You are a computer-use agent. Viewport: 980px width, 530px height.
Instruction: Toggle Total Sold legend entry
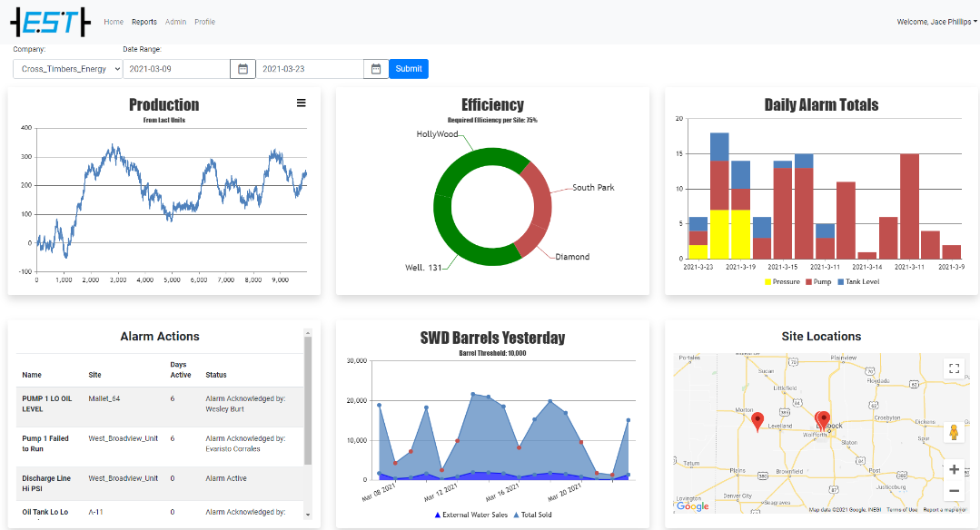pyautogui.click(x=532, y=515)
